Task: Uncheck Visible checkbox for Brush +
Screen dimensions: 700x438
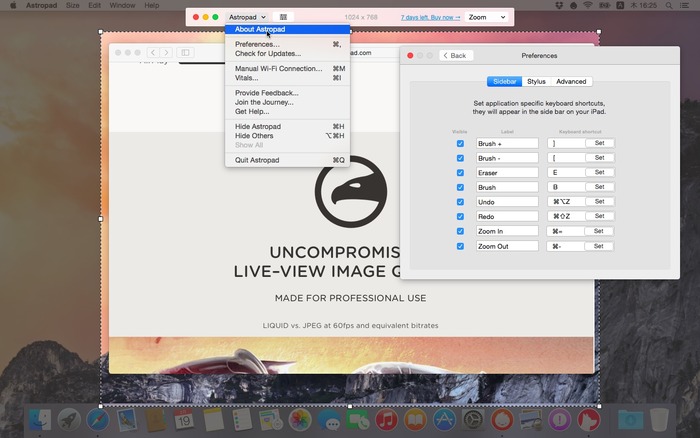Action: point(460,144)
